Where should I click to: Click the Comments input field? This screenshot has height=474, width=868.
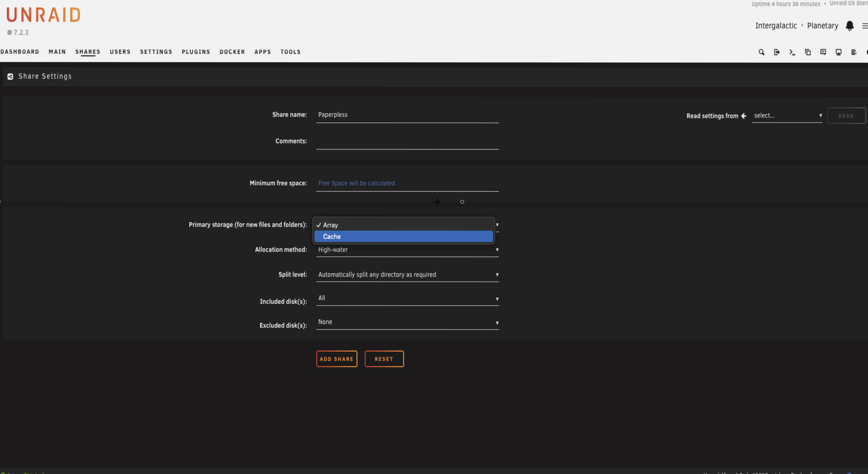(x=407, y=142)
